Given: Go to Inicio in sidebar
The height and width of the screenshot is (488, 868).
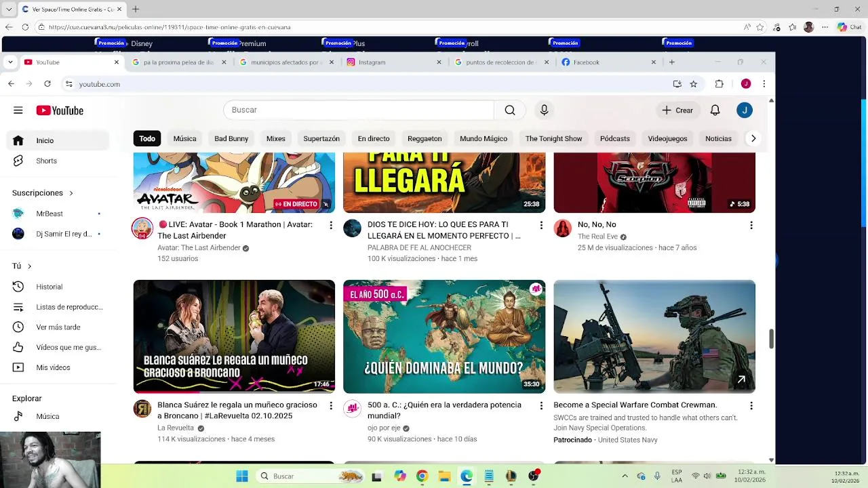Looking at the screenshot, I should click(x=58, y=140).
